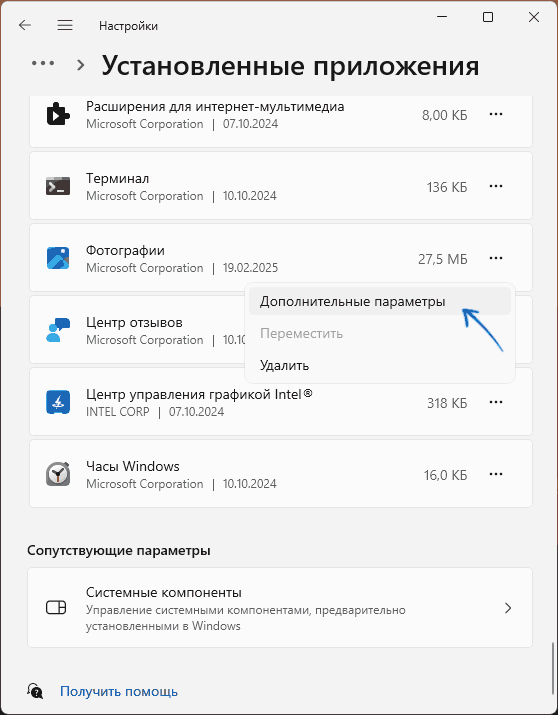
Task: Click the 318 КБ size value
Action: pyautogui.click(x=447, y=403)
